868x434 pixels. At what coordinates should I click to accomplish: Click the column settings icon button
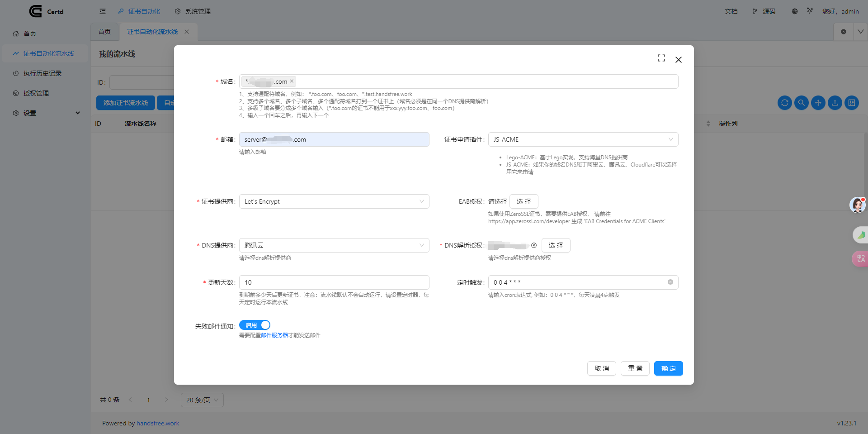(x=852, y=103)
